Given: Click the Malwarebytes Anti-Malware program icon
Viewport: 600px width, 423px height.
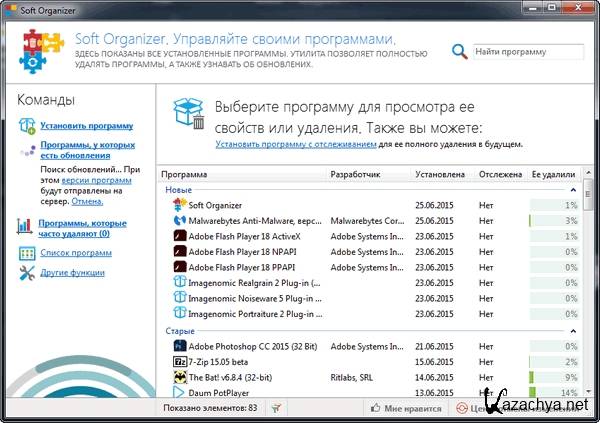Looking at the screenshot, I should [179, 220].
